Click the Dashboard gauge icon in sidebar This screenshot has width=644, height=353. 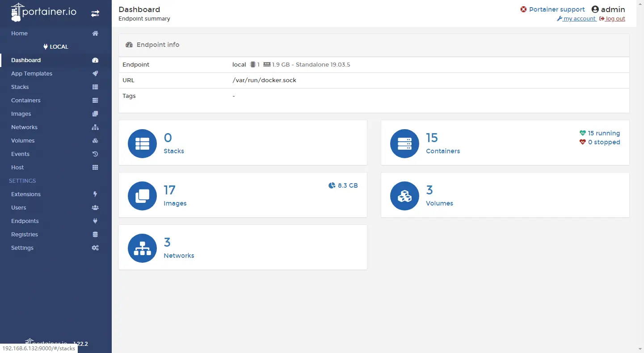click(x=95, y=60)
